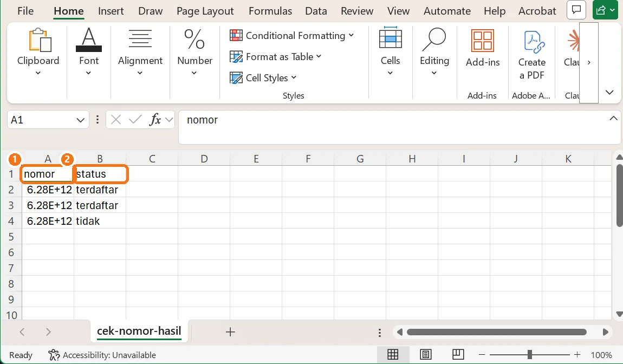Open the Accessibility status indicator
The width and height of the screenshot is (623, 364).
(102, 355)
